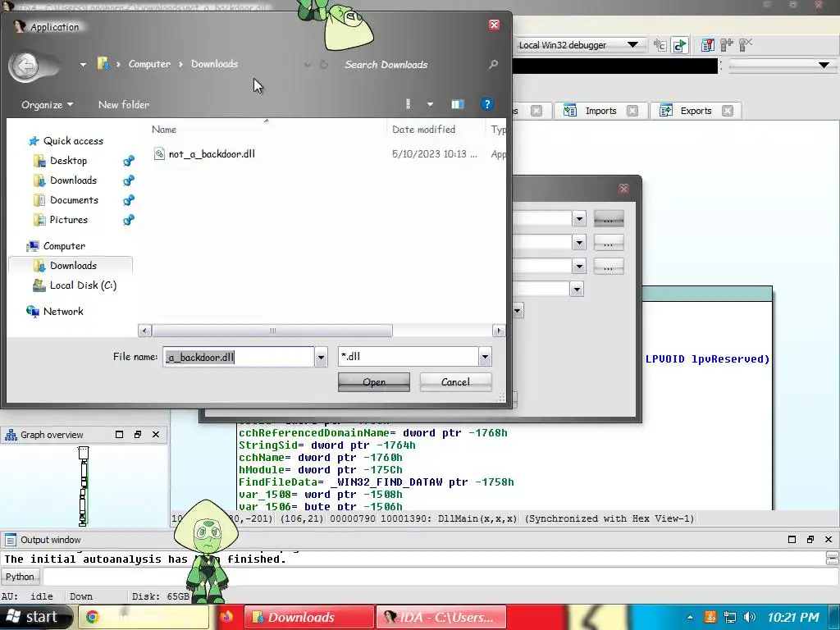Click the delete watch toolbar icon
Viewport: 840px width, 630px height.
click(x=745, y=44)
